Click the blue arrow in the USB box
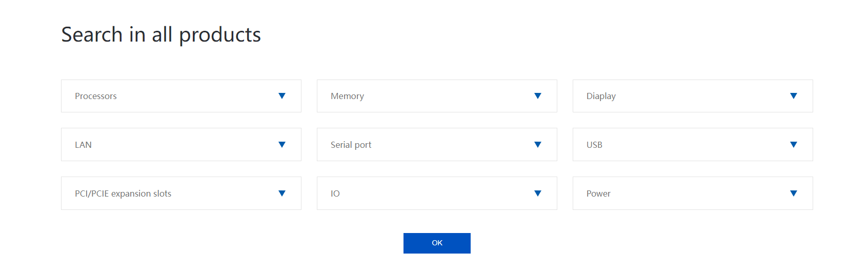The height and width of the screenshot is (271, 868). (x=794, y=145)
